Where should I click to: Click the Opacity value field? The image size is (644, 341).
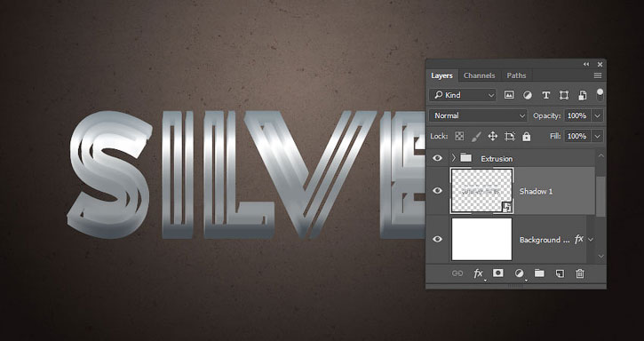click(x=577, y=115)
